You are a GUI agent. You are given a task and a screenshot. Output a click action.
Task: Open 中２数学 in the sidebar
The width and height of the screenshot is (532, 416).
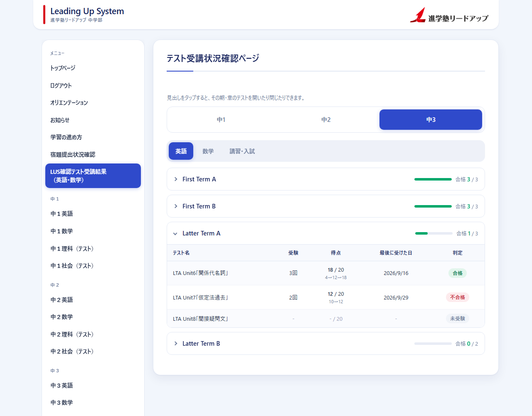93,317
